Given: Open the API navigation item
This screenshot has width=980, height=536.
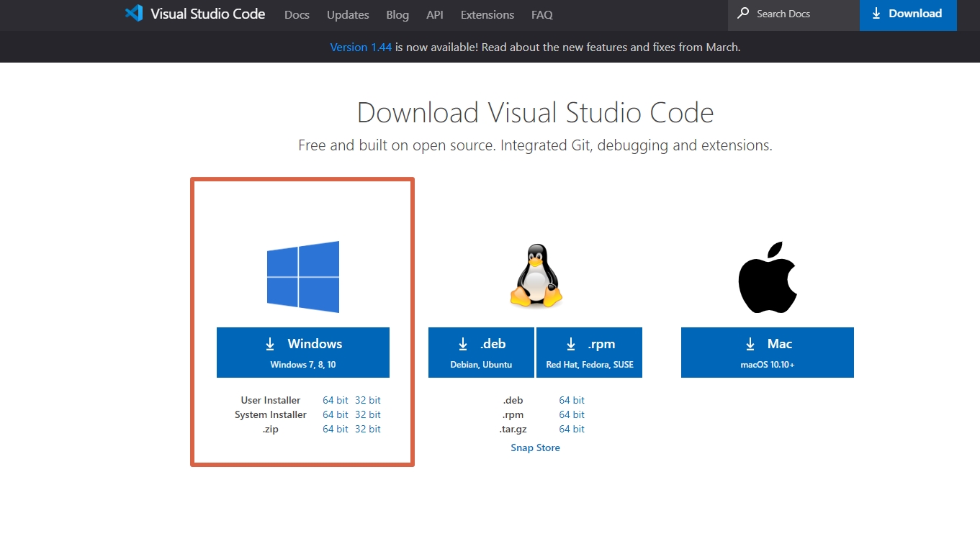Looking at the screenshot, I should coord(435,14).
